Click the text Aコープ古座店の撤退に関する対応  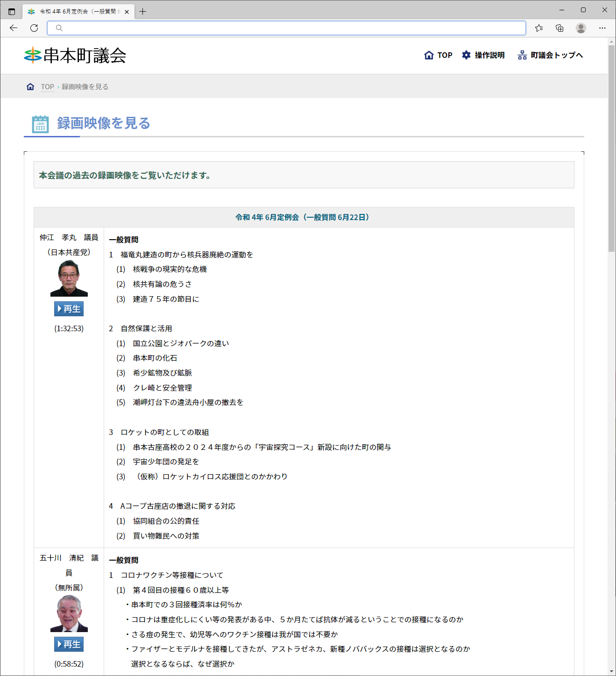click(178, 506)
